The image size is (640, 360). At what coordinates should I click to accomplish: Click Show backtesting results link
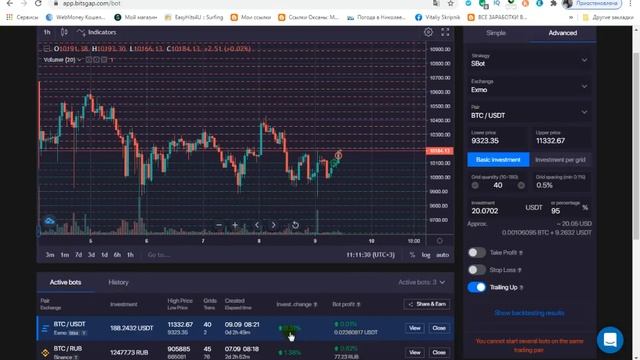click(x=529, y=313)
